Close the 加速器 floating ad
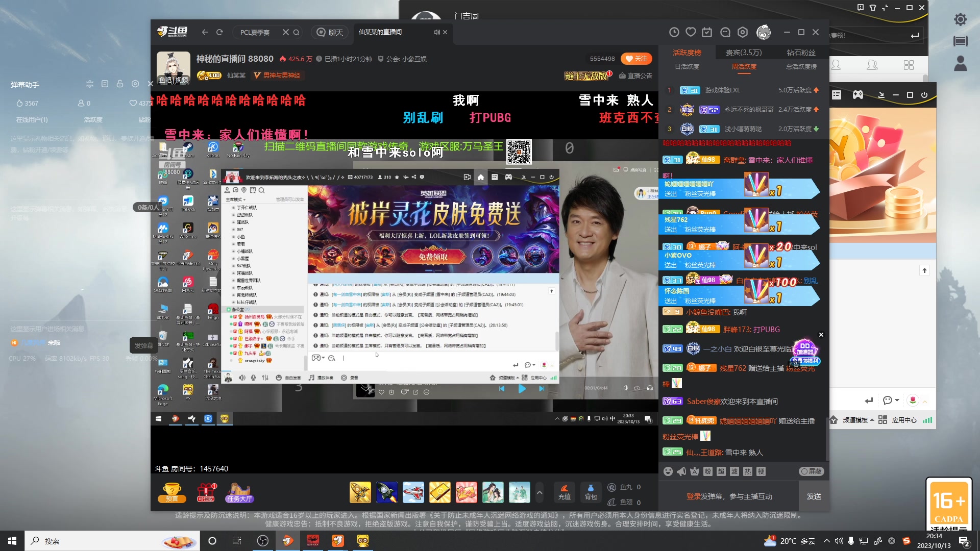980x551 pixels. pyautogui.click(x=821, y=335)
